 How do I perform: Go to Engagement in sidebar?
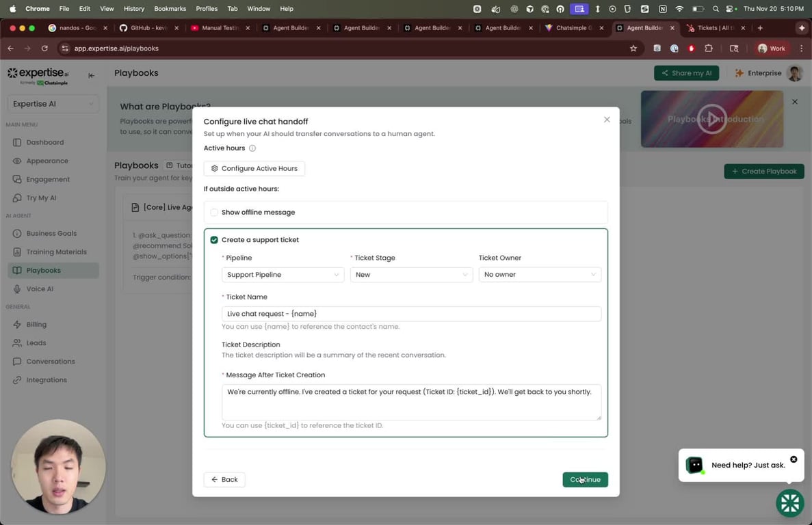48,179
